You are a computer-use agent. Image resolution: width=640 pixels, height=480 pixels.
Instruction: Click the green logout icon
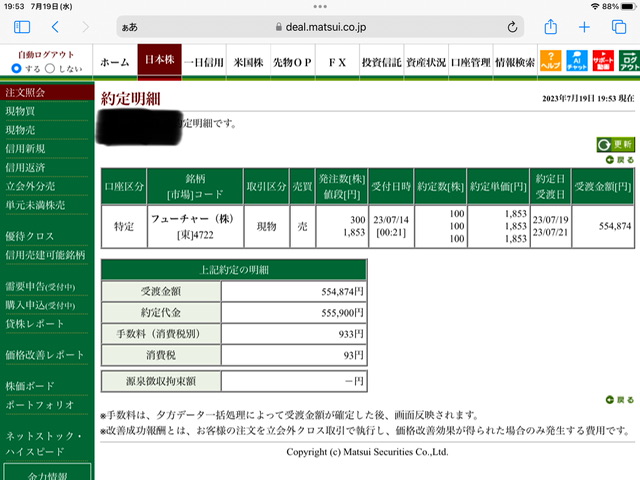pyautogui.click(x=629, y=61)
